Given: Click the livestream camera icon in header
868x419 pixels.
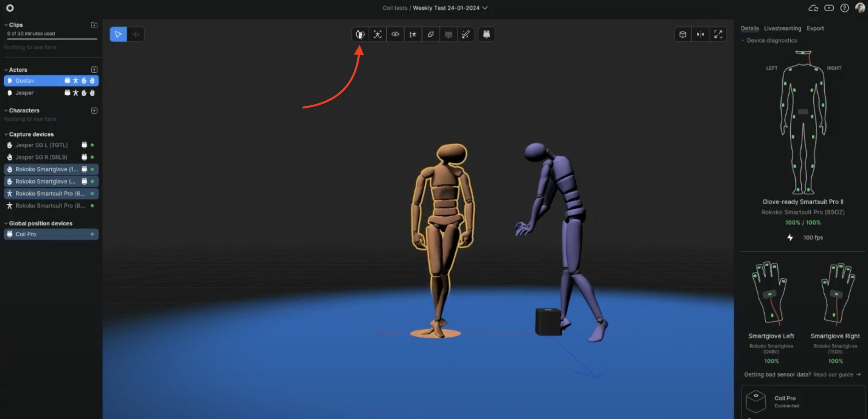Looking at the screenshot, I should click(829, 8).
